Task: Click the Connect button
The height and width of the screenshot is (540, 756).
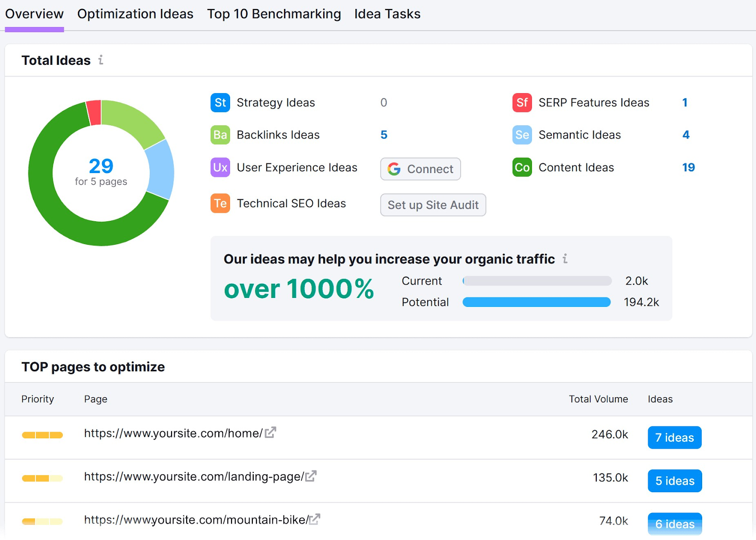Action: [420, 169]
